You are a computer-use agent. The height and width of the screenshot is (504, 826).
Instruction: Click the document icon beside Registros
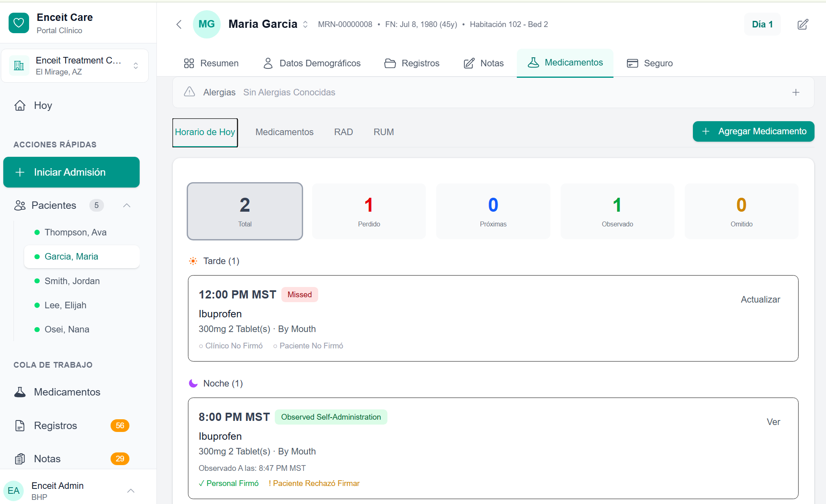pyautogui.click(x=20, y=426)
